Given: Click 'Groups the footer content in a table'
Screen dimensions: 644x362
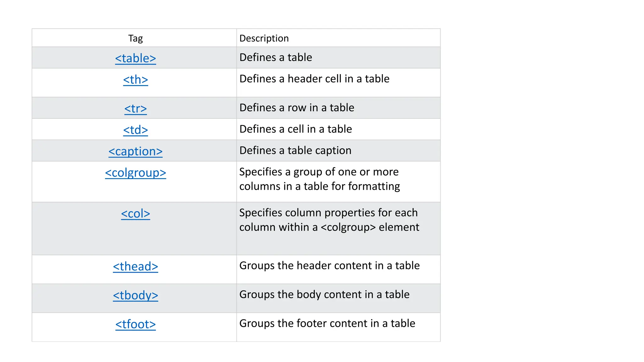Looking at the screenshot, I should [x=327, y=323].
